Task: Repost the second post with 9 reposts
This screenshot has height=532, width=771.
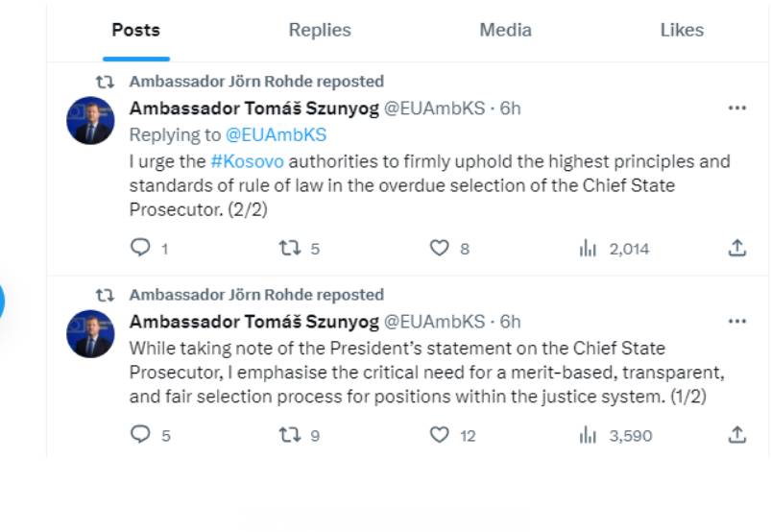Action: coord(289,435)
